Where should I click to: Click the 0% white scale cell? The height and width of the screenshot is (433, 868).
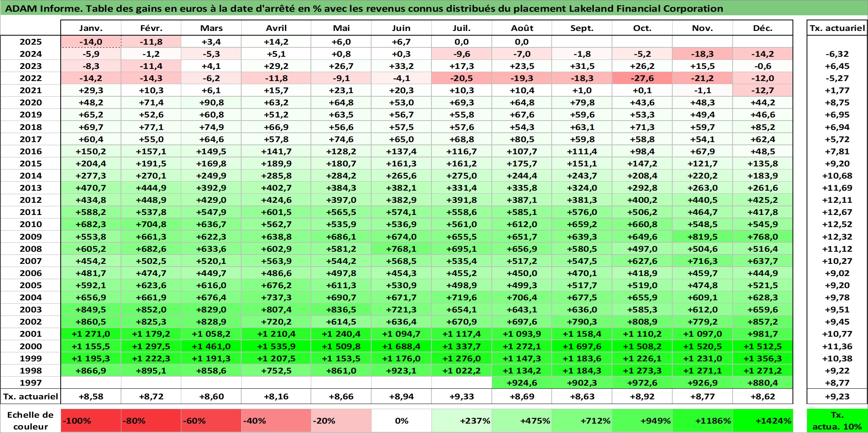(401, 420)
